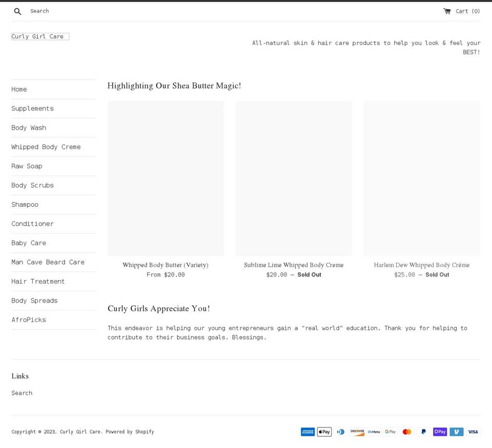
Task: Click the PayPal payment icon
Action: pos(424,432)
